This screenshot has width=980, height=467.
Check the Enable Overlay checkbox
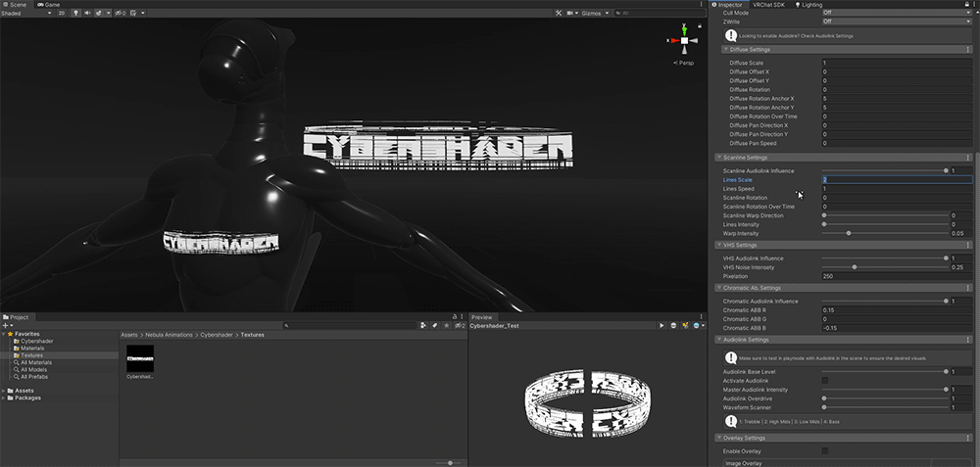pos(824,450)
